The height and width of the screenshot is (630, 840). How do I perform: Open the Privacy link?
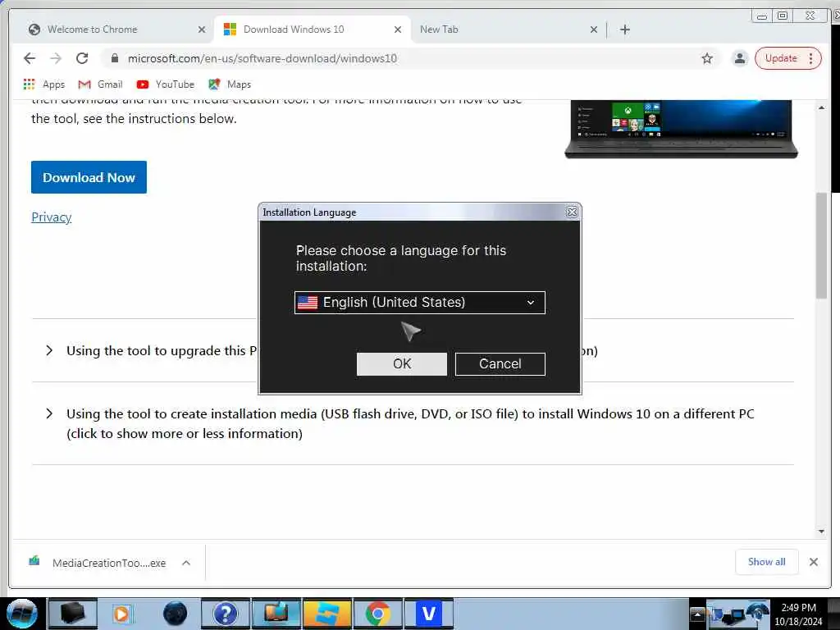(x=52, y=217)
